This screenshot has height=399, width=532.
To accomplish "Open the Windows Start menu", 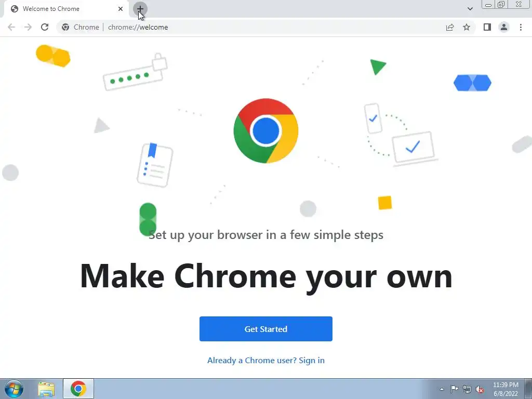I will (x=14, y=389).
